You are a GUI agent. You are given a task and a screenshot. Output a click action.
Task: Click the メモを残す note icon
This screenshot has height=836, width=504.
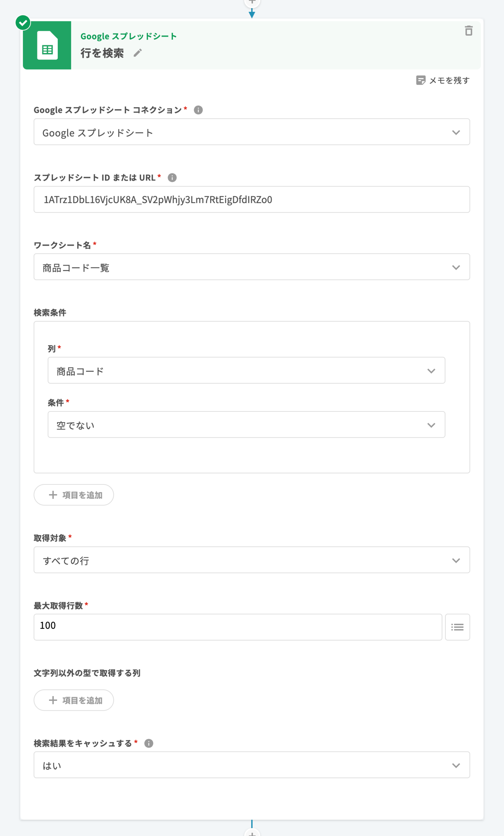[421, 80]
